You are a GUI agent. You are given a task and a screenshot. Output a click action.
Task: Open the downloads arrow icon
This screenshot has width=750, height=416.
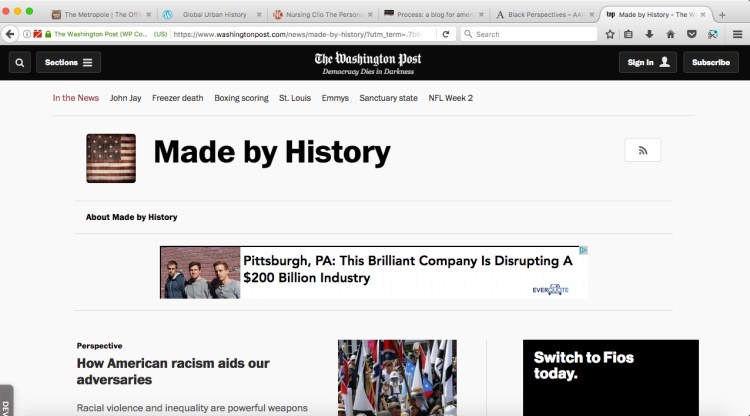pyautogui.click(x=649, y=34)
